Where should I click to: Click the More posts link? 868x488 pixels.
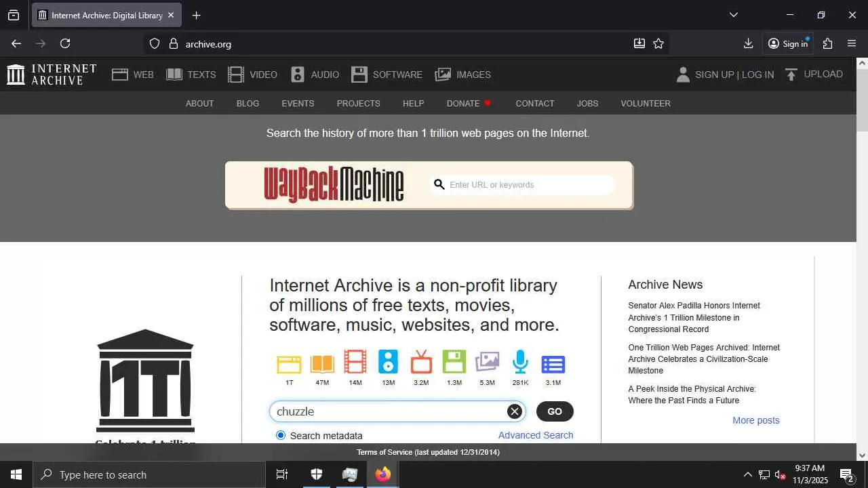click(756, 420)
